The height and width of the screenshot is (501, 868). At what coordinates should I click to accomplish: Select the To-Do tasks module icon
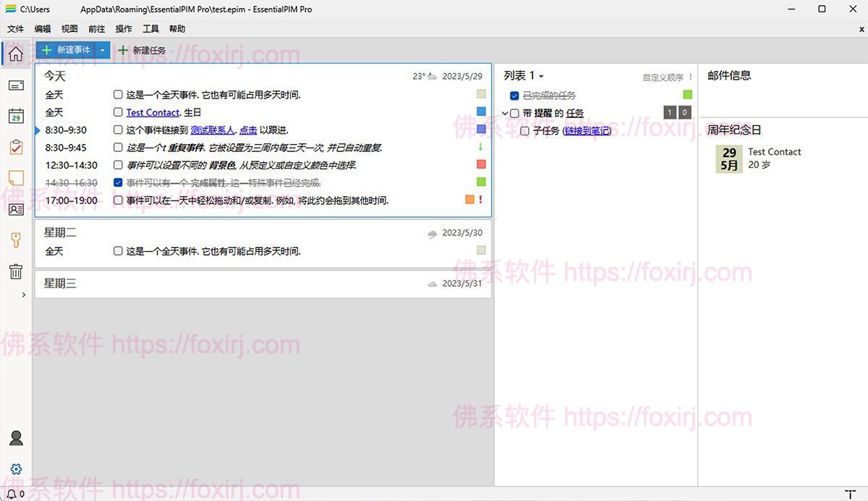pyautogui.click(x=14, y=147)
